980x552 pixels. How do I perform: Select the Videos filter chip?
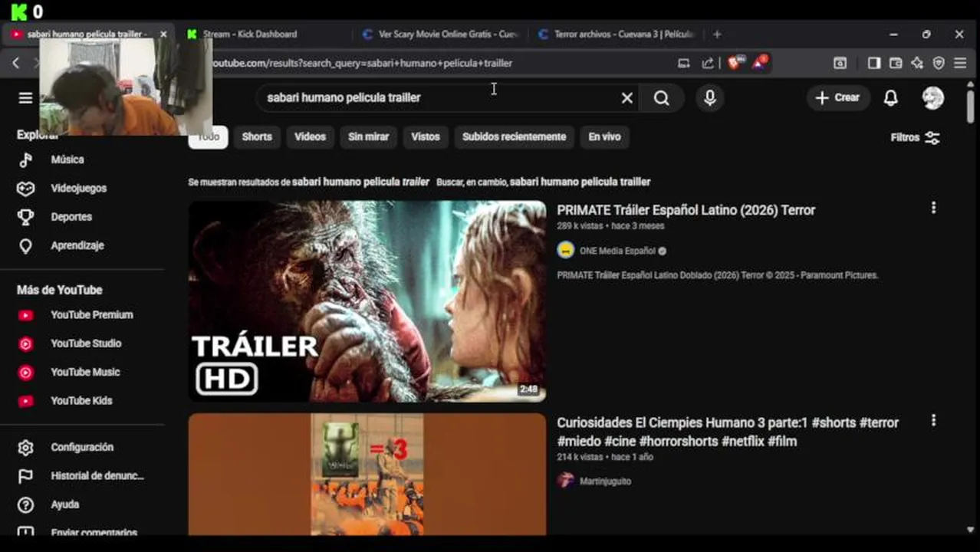(310, 136)
